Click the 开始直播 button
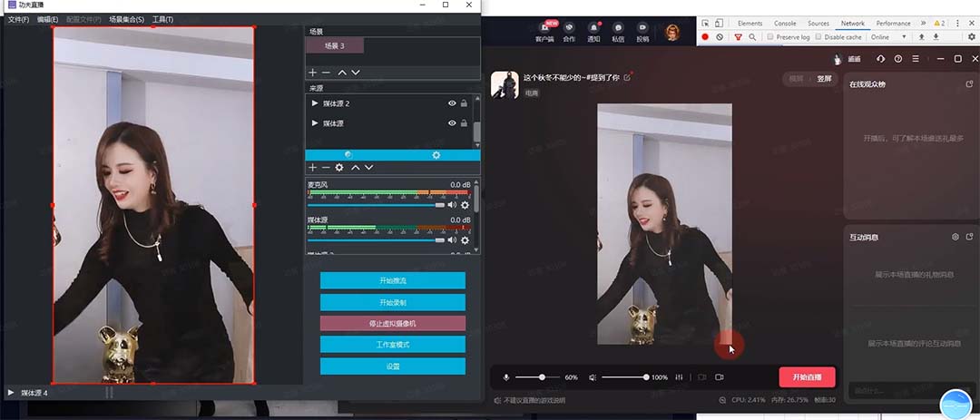 pos(807,376)
